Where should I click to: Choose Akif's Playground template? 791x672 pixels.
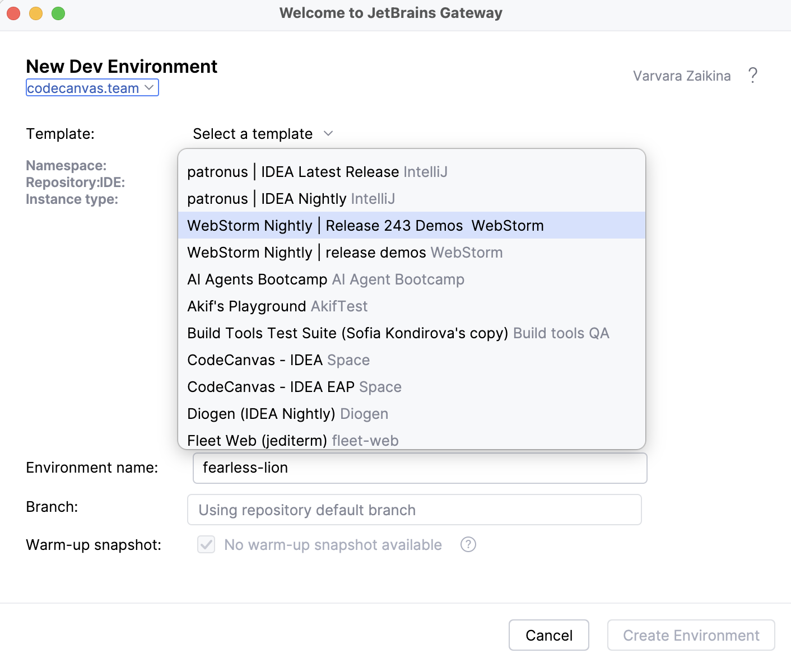412,306
